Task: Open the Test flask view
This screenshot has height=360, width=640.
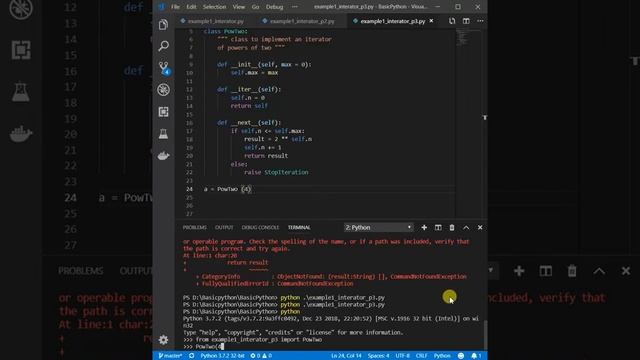Action: [163, 134]
